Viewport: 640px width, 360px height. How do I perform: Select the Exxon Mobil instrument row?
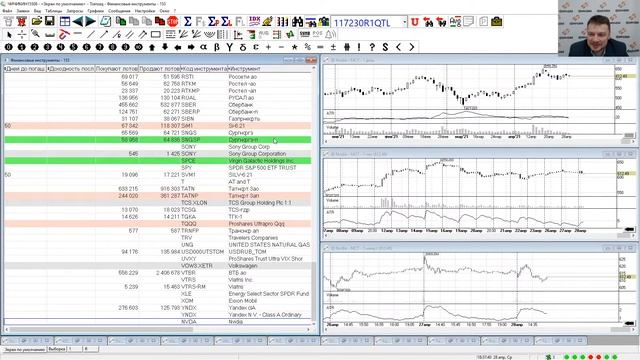[x=158, y=301]
